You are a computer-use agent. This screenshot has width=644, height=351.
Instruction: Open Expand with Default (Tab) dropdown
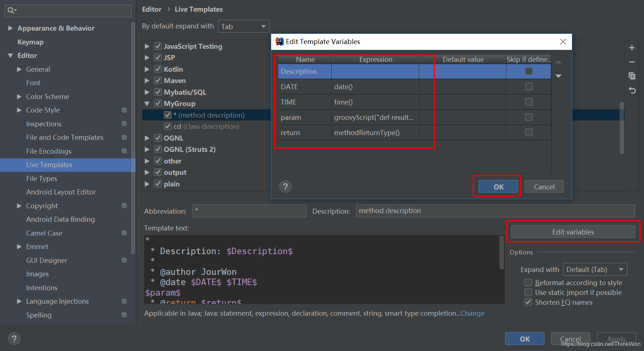click(x=595, y=269)
